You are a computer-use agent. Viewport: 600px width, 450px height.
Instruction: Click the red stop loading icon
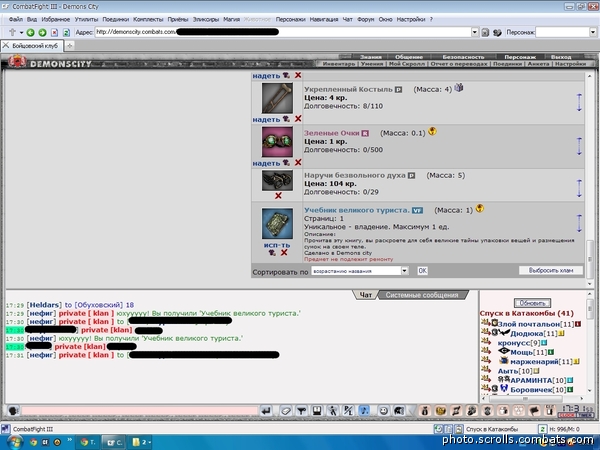[x=54, y=33]
